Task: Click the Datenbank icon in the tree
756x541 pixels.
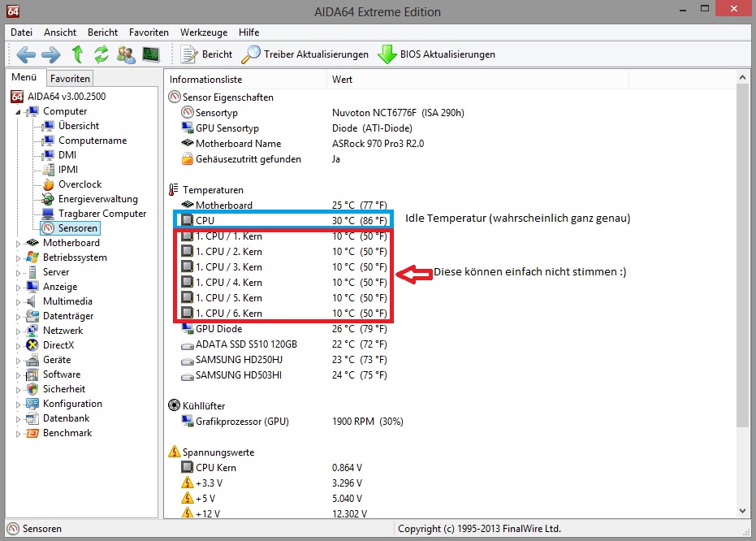Action: [32, 418]
